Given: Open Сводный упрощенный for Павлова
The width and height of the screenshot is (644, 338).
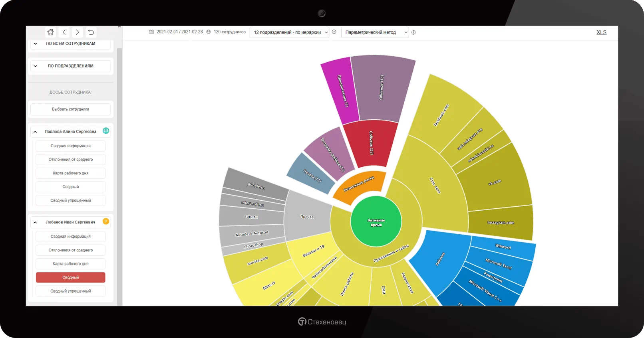Looking at the screenshot, I should [x=71, y=200].
